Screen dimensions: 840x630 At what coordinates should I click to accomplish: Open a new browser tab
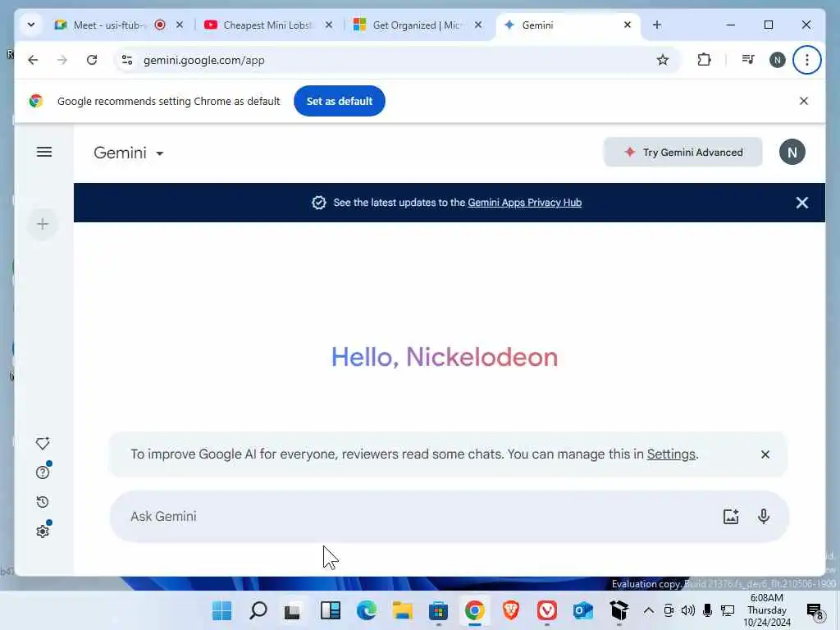point(657,25)
